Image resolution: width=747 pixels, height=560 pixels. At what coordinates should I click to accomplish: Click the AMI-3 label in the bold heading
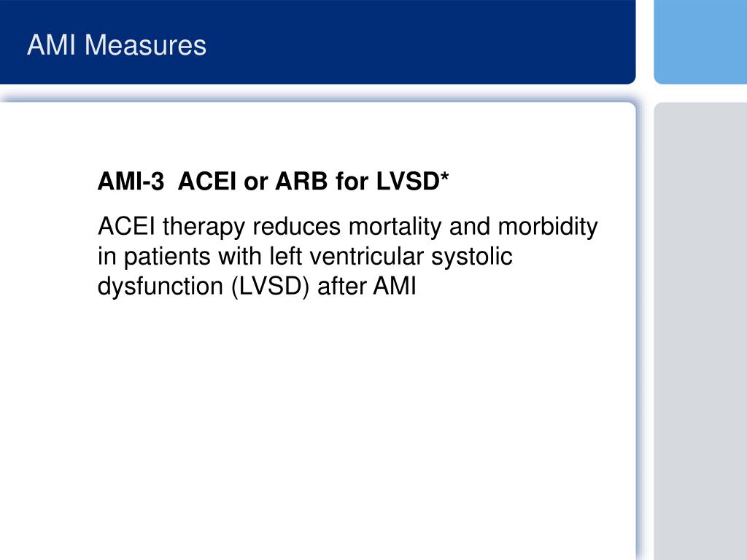click(x=131, y=181)
